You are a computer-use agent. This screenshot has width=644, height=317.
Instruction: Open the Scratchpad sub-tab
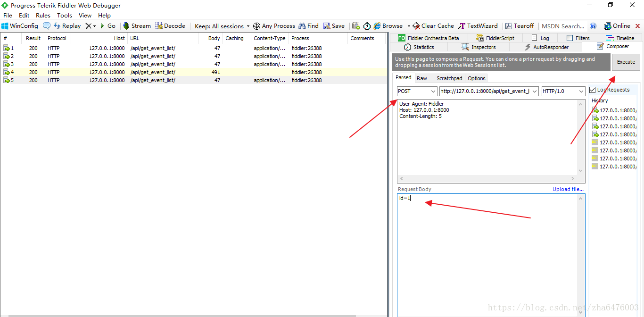click(449, 78)
